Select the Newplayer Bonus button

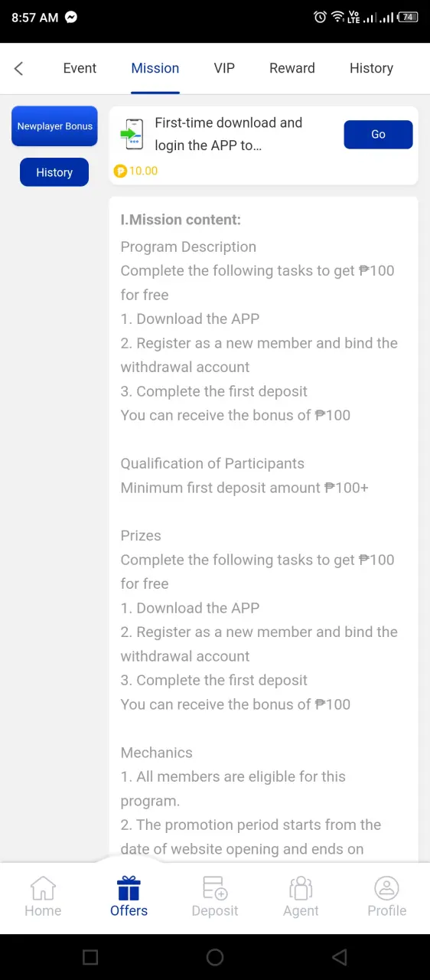click(54, 126)
